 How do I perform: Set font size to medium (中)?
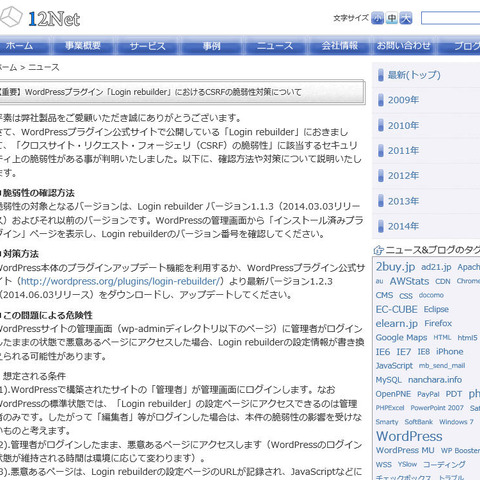click(392, 18)
